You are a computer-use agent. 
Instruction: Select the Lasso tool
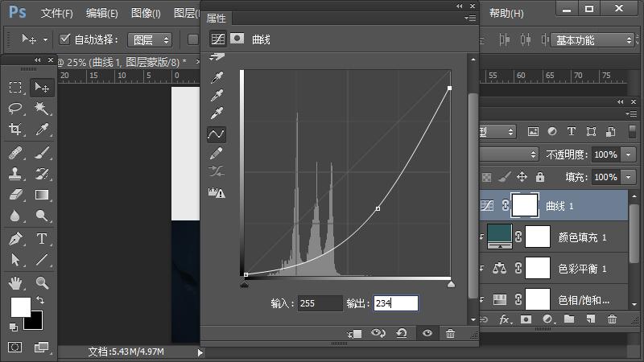click(x=15, y=108)
